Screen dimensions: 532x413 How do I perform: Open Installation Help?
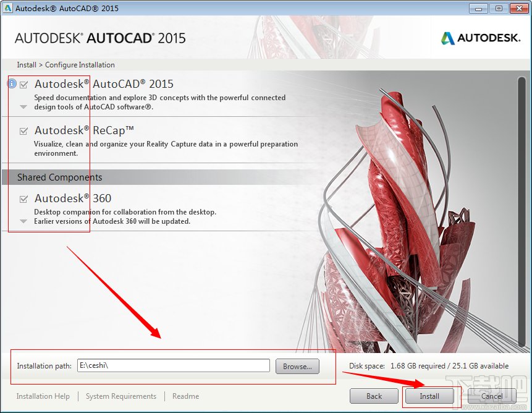click(x=43, y=396)
